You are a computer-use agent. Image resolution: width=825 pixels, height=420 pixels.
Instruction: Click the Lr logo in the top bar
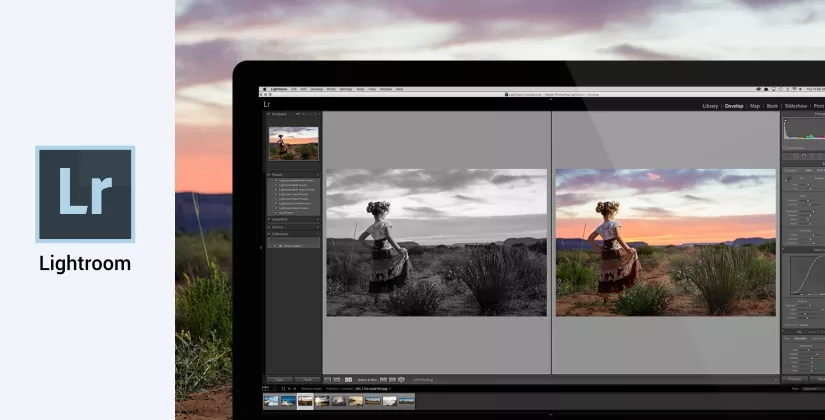click(x=267, y=104)
